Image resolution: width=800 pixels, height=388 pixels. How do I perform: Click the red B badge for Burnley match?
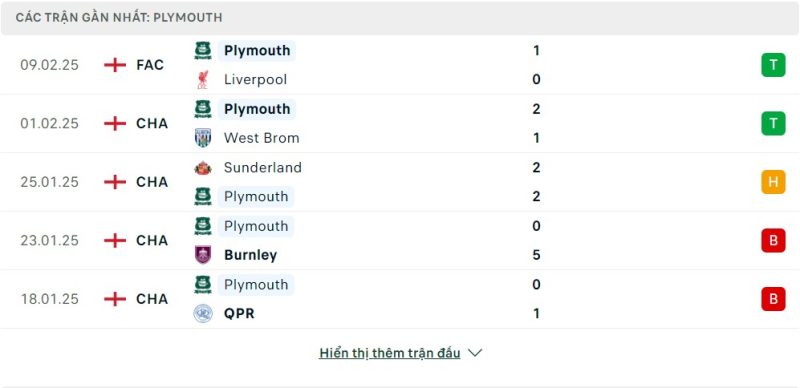click(773, 240)
